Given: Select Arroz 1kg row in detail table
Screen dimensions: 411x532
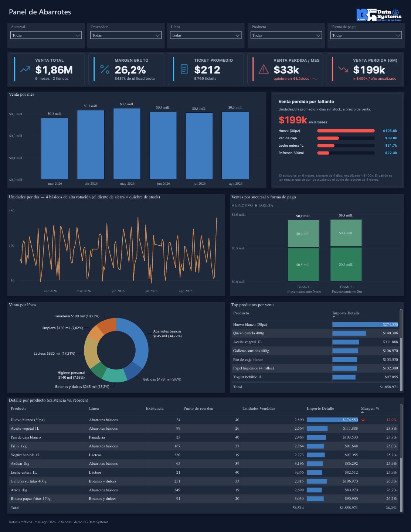Looking at the screenshot, I should click(203, 490).
